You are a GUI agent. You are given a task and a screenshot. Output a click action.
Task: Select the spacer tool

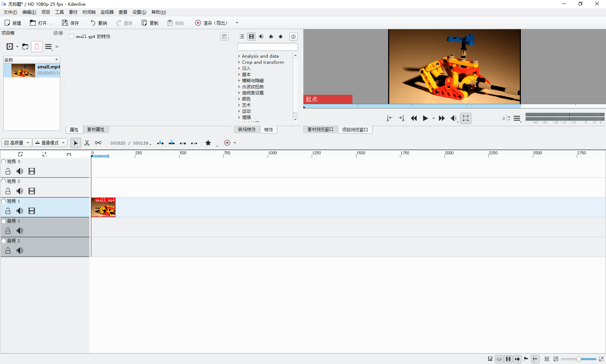point(98,143)
